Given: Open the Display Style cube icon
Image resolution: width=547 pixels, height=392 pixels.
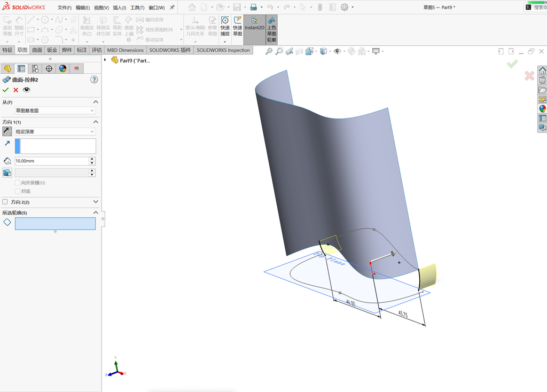Looking at the screenshot, I should point(323,51).
